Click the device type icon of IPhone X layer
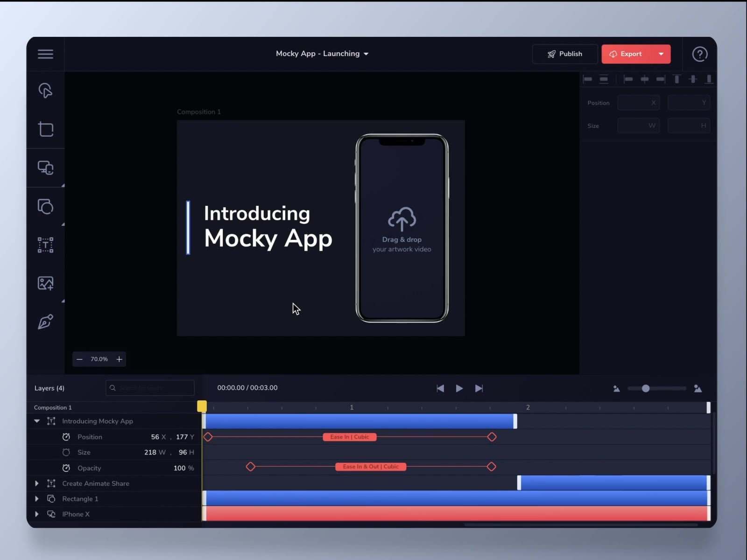 coord(51,514)
